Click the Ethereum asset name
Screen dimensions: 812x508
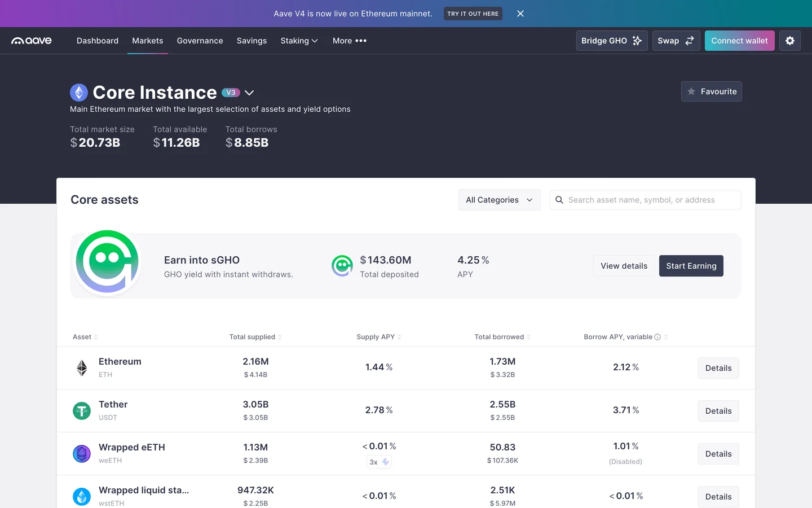click(x=120, y=361)
